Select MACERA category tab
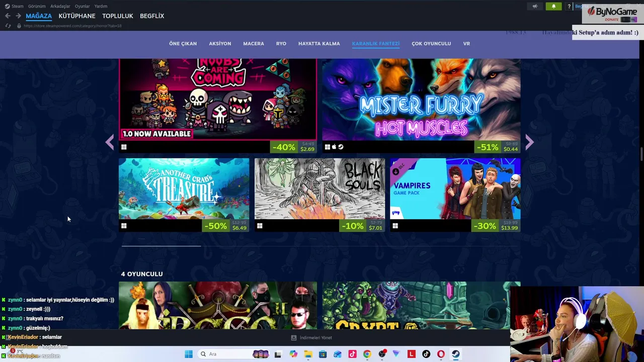 click(254, 44)
